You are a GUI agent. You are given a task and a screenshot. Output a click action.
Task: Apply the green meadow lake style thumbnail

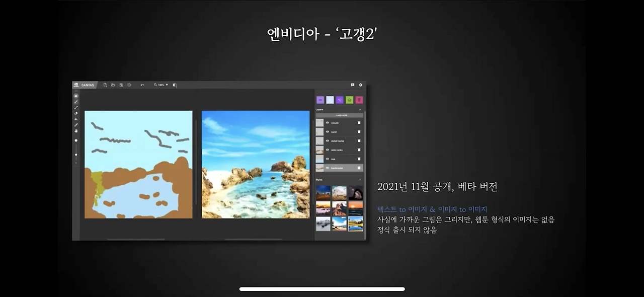(356, 224)
